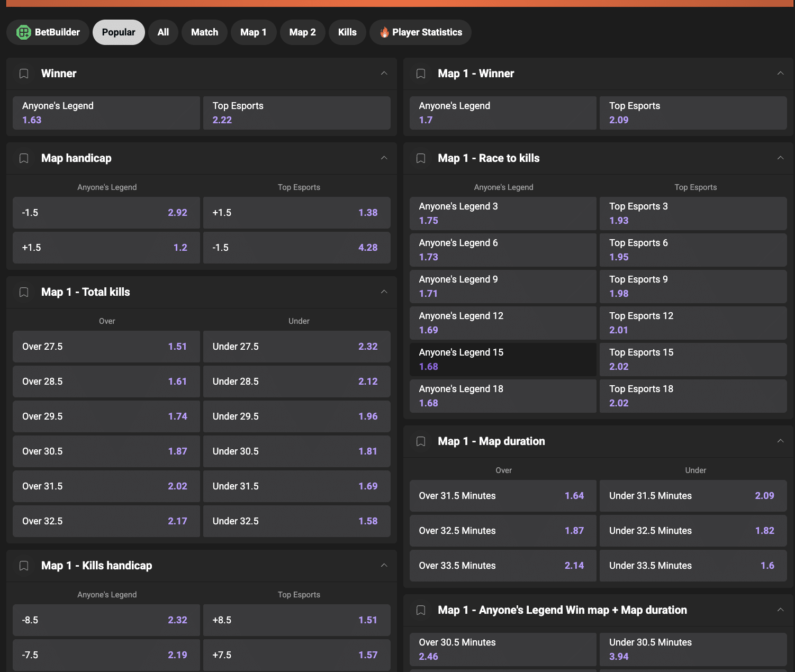This screenshot has height=672, width=795.
Task: Bookmark the Map handicap market
Action: [x=24, y=158]
